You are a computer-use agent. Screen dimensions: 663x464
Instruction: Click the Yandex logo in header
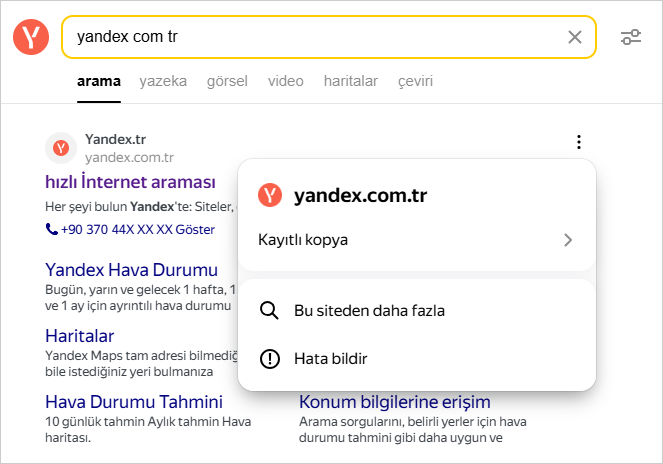(x=31, y=37)
